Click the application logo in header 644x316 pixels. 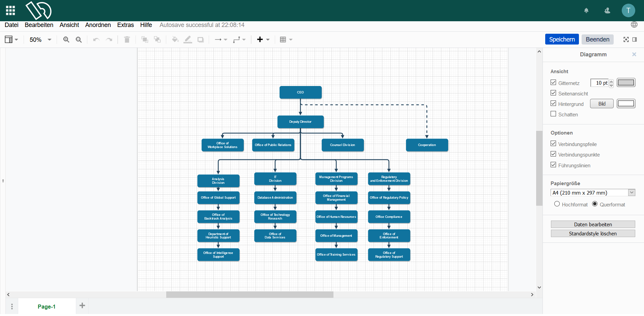click(x=38, y=10)
